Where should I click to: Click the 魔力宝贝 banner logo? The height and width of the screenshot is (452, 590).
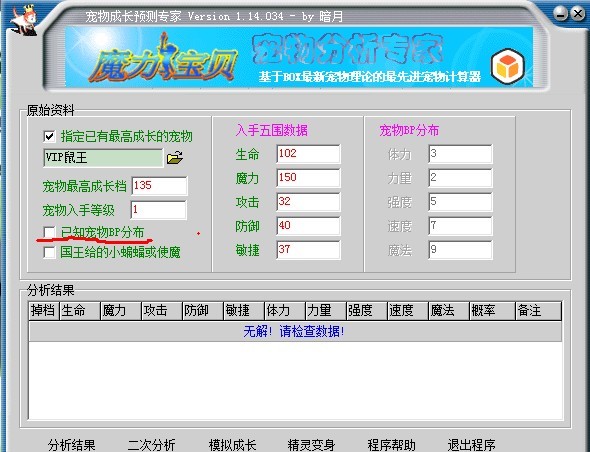pos(163,60)
